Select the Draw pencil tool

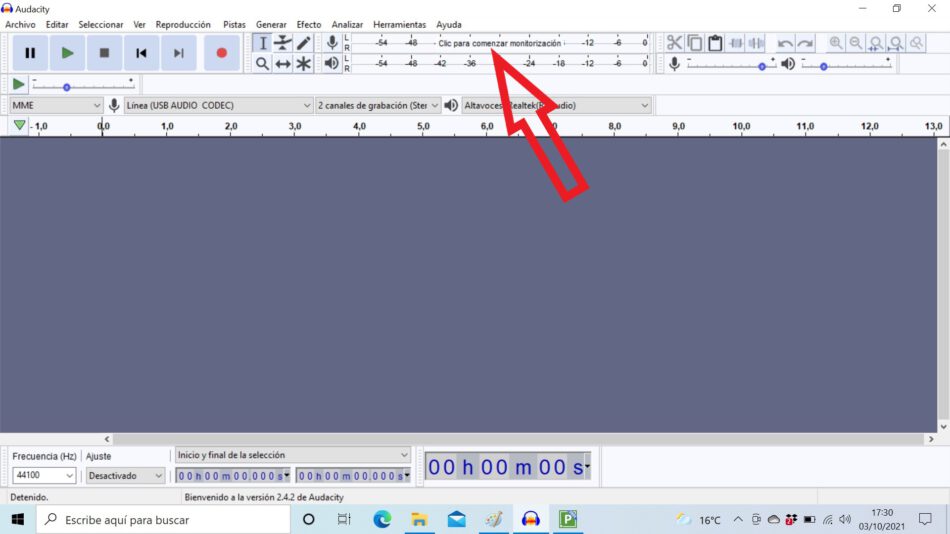point(304,43)
